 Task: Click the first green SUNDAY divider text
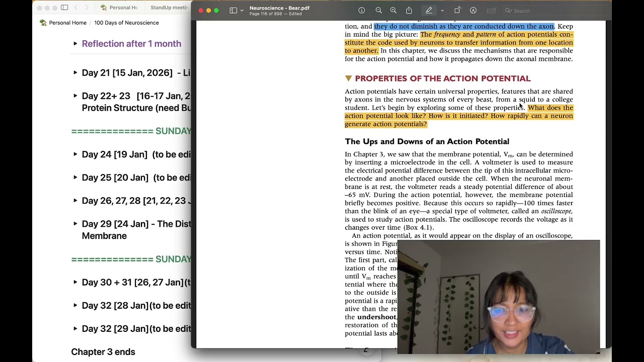coord(131,131)
